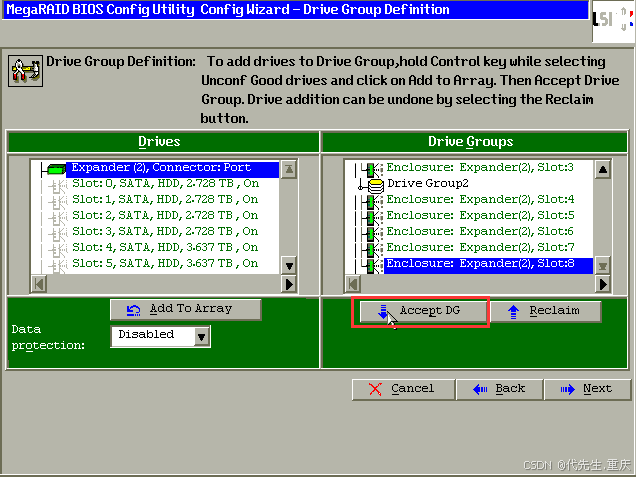Click the Data protection label
Screen dimensions: 636x477
48,337
